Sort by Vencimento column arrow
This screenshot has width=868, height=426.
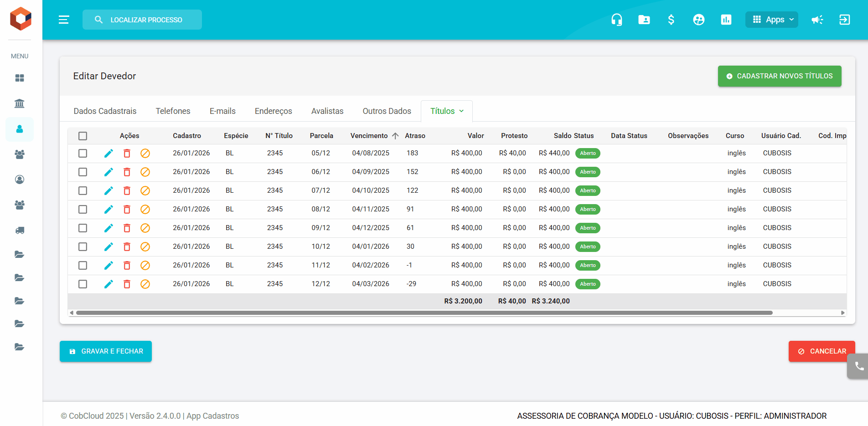tap(395, 136)
